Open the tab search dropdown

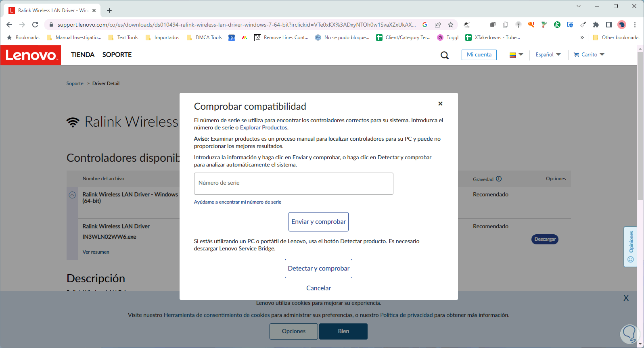point(579,6)
